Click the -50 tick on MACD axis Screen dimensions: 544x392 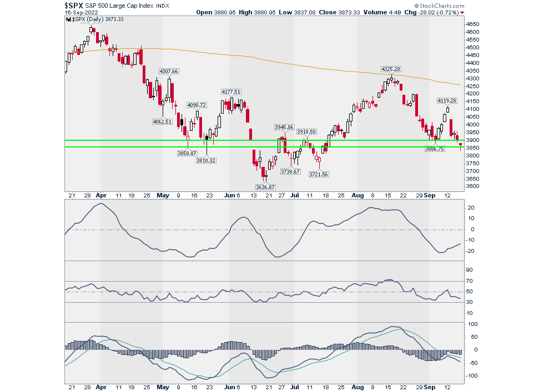tap(471, 363)
